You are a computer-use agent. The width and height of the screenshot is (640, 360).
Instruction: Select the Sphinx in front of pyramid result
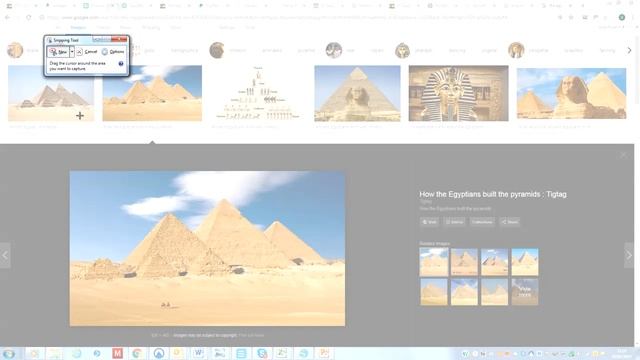(357, 93)
